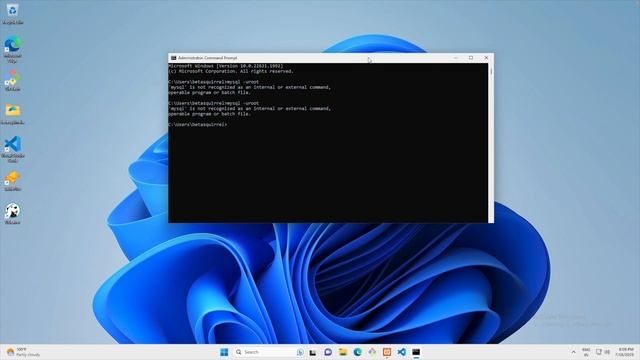The image size is (640, 360).
Task: Maximize the Administrator Command Prompt window
Action: pos(471,58)
